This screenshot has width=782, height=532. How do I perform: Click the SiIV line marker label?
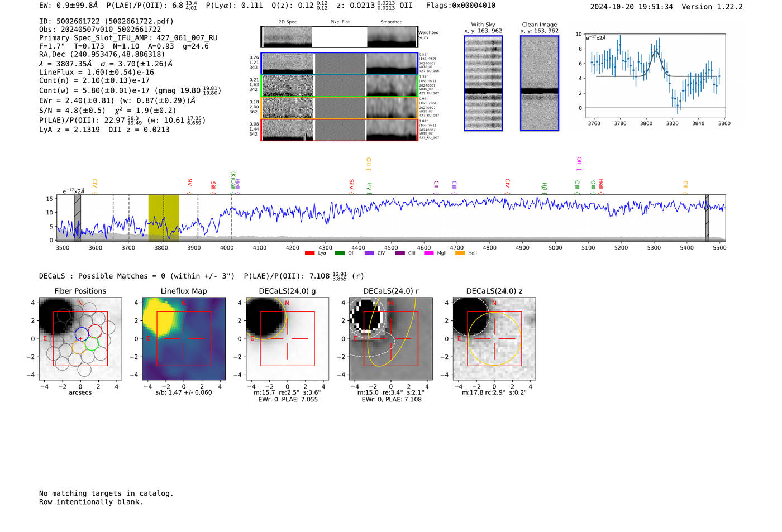click(x=351, y=185)
